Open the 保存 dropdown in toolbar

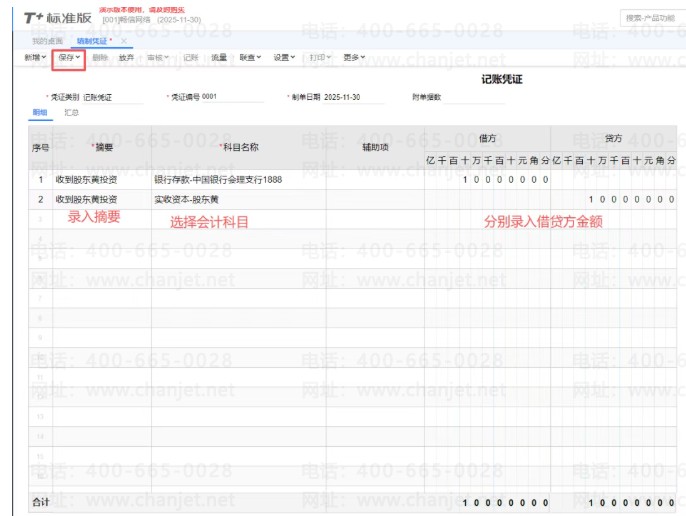69,57
